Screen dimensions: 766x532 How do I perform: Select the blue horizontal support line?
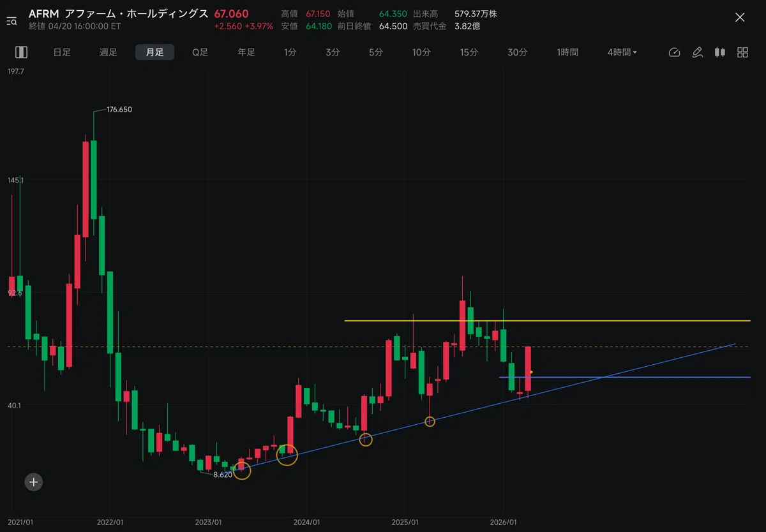click(x=624, y=377)
